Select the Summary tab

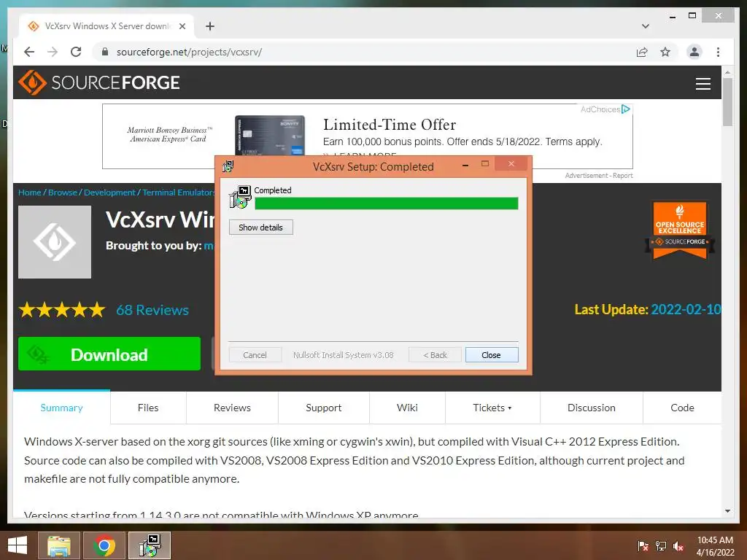click(x=61, y=408)
